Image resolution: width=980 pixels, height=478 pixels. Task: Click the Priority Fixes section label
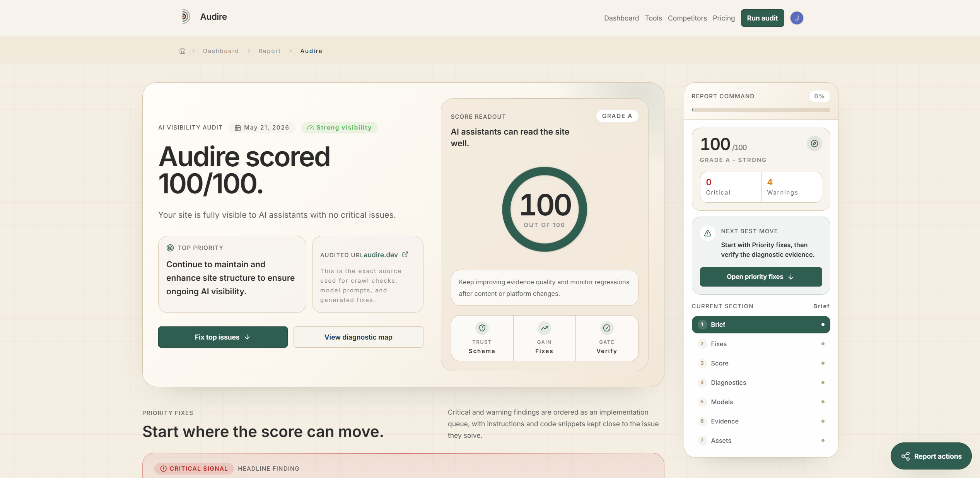168,413
